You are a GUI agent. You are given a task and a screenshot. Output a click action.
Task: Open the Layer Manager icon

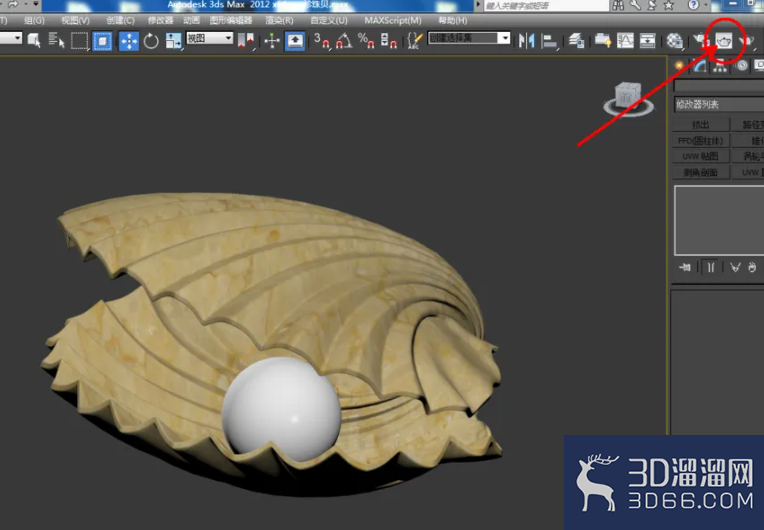click(x=576, y=41)
